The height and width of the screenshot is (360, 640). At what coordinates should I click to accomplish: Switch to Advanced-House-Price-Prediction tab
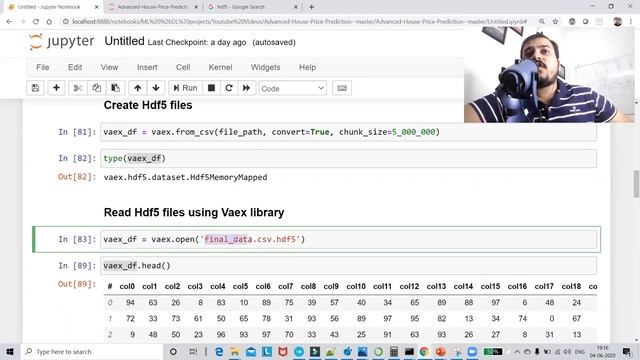pos(153,7)
